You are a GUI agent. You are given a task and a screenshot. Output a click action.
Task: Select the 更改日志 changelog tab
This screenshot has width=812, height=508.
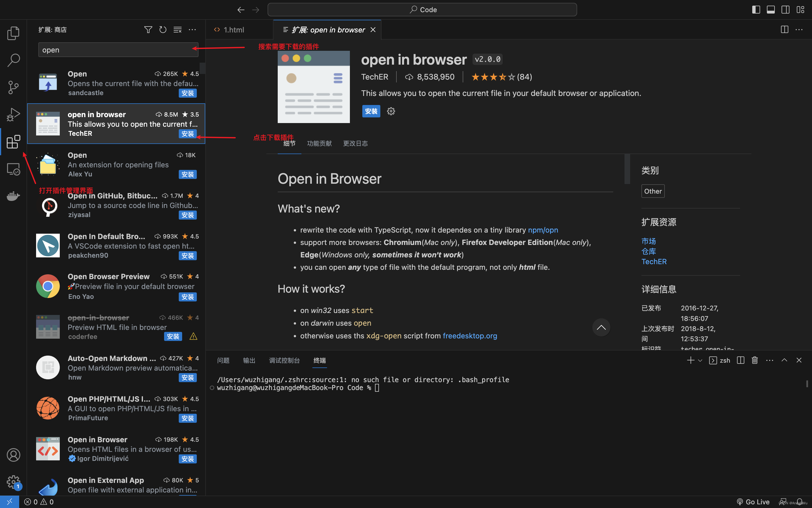[355, 143]
